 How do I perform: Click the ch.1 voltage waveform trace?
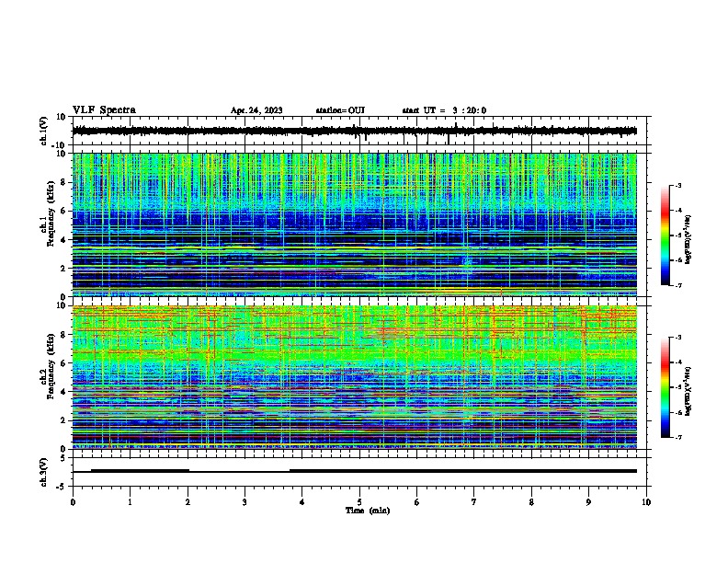click(x=354, y=131)
